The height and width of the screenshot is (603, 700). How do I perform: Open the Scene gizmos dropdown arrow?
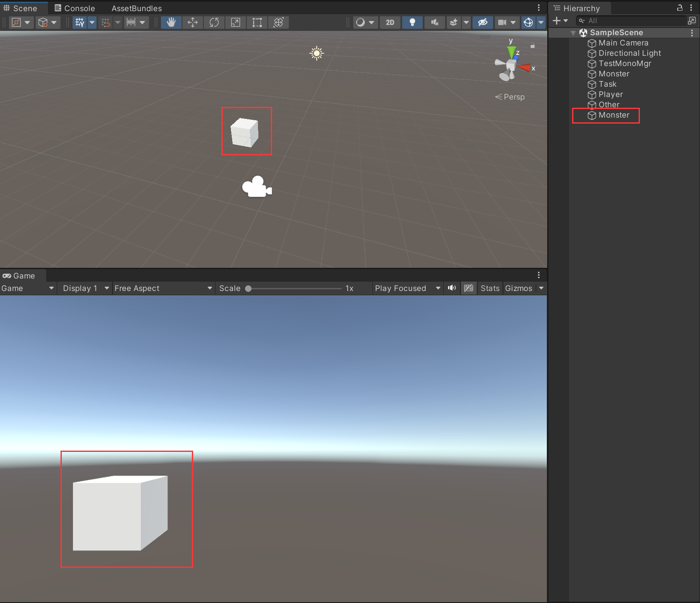coord(541,22)
